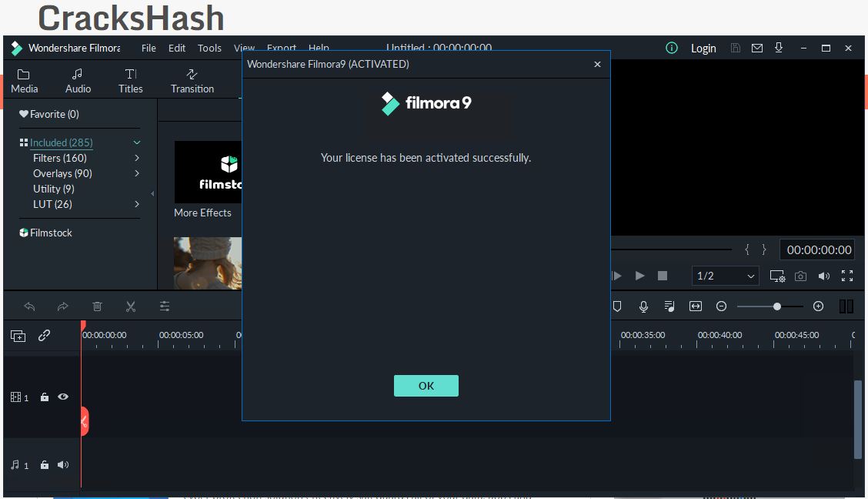Click the timeline zoom slider handle
This screenshot has width=868, height=499.
tap(776, 306)
